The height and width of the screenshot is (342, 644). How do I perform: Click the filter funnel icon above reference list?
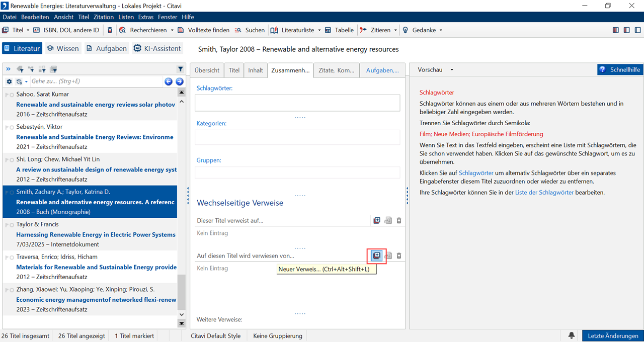click(181, 69)
